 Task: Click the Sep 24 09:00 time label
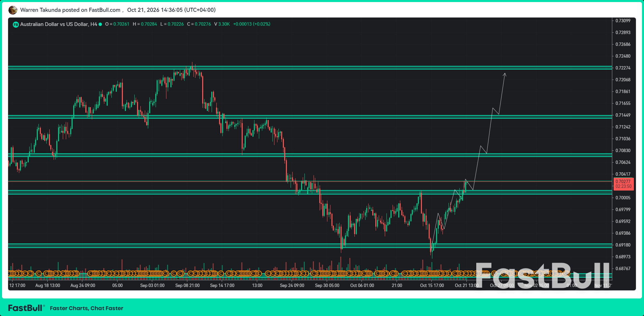pos(292,285)
